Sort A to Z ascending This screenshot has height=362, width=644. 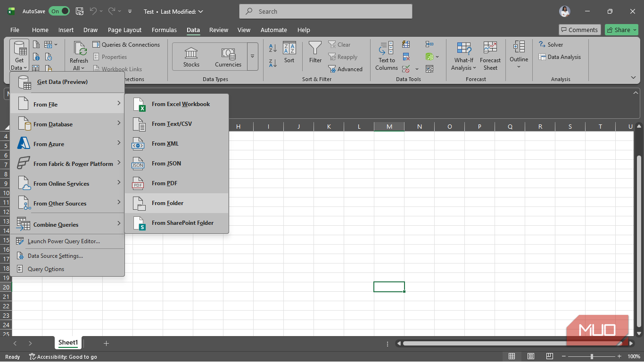pos(272,48)
